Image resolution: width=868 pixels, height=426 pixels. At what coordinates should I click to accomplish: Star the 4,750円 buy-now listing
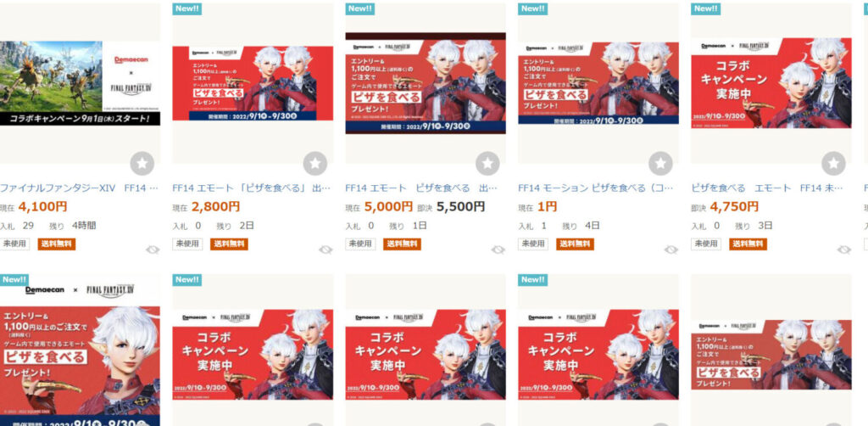pyautogui.click(x=833, y=164)
